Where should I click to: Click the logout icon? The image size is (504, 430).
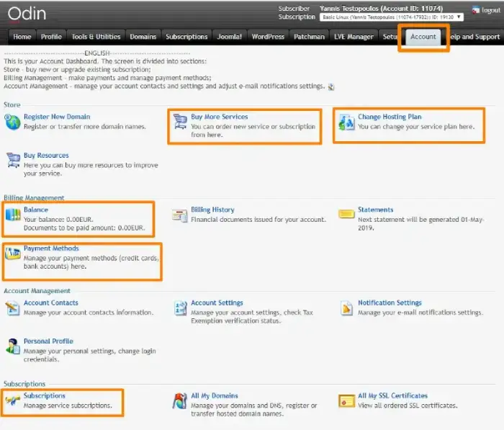coord(476,10)
